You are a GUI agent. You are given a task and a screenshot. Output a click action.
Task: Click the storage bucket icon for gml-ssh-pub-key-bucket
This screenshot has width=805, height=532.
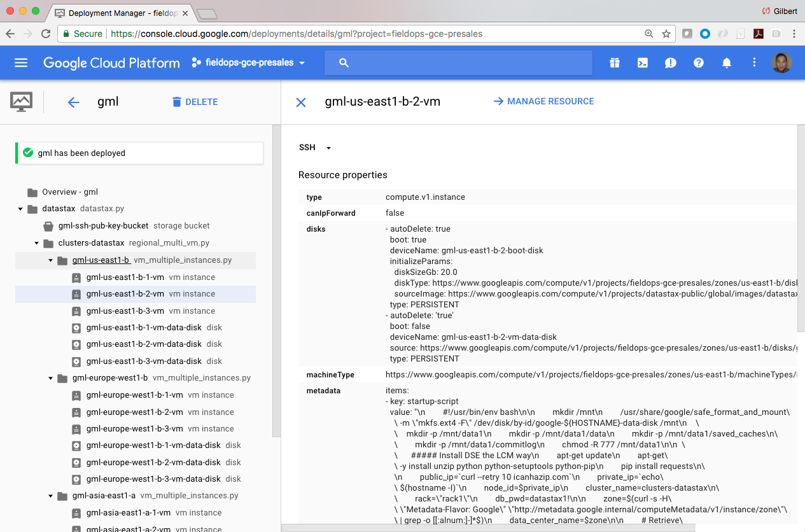tap(48, 226)
